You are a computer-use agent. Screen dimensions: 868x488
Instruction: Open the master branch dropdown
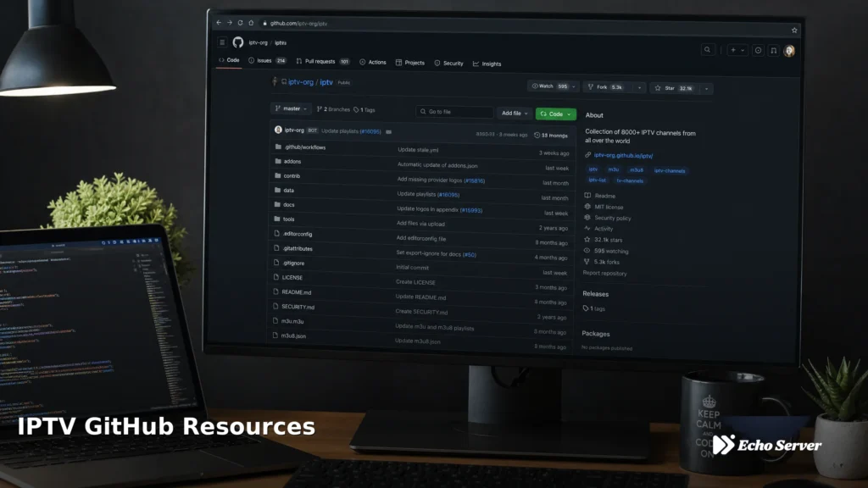click(291, 108)
